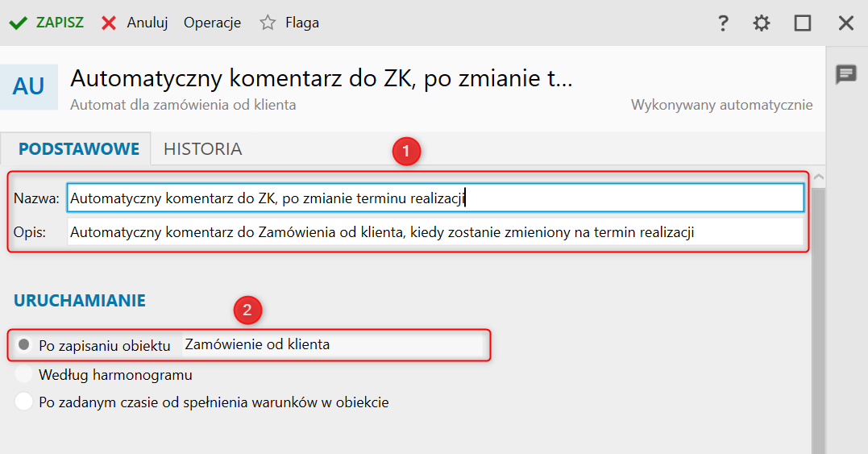Open the comments panel speech bubble icon
868x454 pixels.
[x=845, y=75]
